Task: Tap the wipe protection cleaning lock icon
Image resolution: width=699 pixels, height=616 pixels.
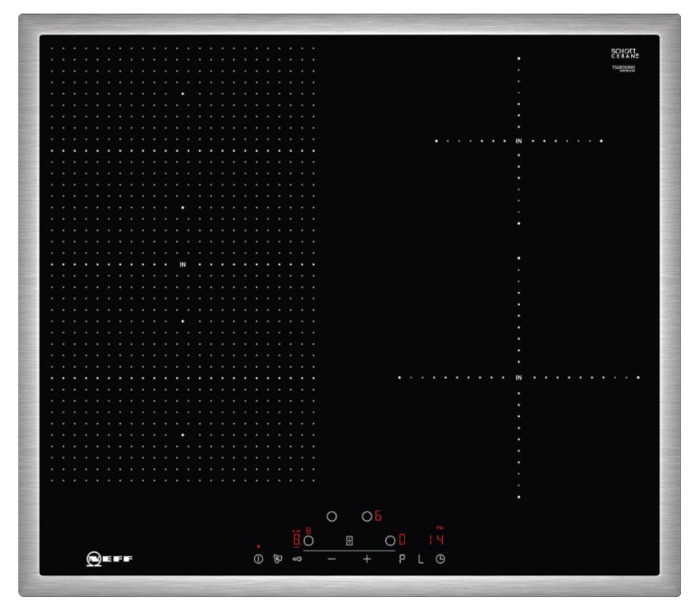Action: [x=278, y=560]
